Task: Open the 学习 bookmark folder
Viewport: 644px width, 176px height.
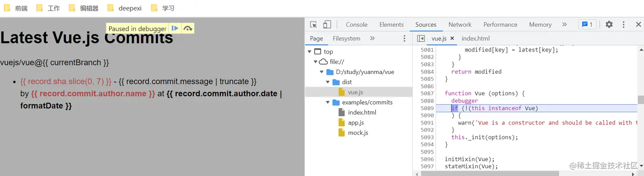Action: point(163,8)
